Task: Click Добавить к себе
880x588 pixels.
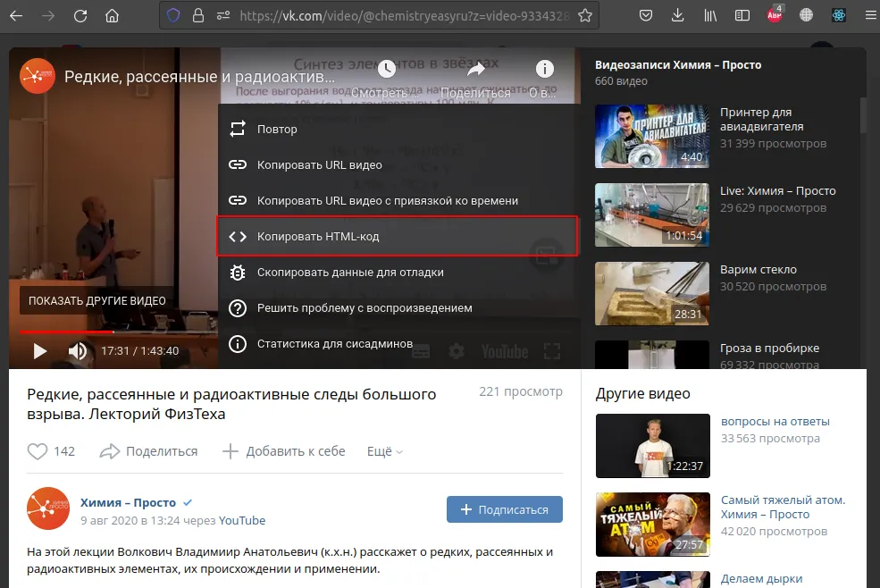Action: pos(283,451)
